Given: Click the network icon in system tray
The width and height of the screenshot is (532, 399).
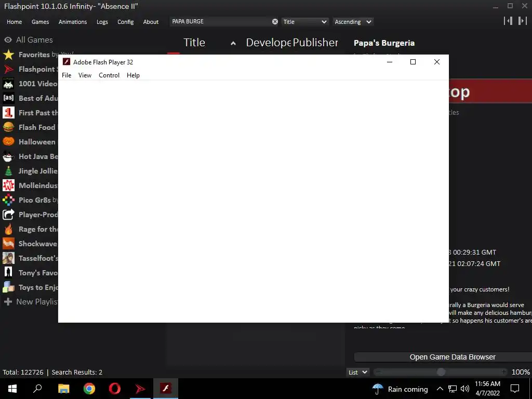Looking at the screenshot, I should pyautogui.click(x=453, y=389).
